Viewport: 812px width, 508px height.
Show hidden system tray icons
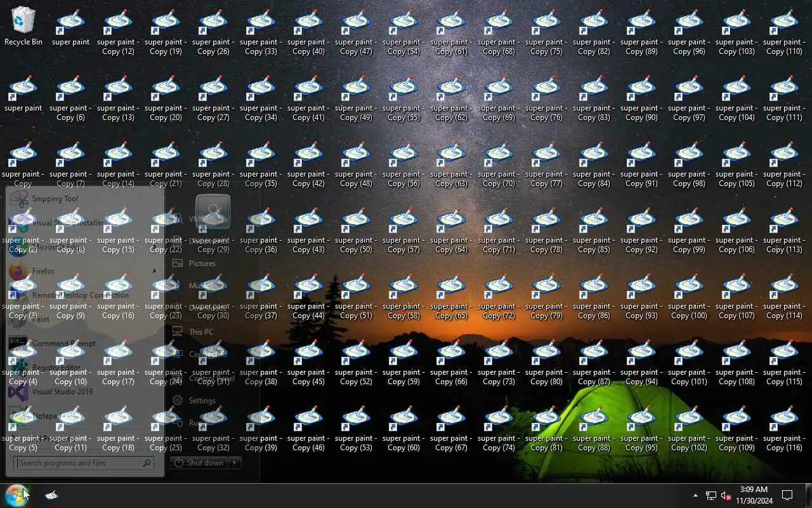pyautogui.click(x=695, y=495)
